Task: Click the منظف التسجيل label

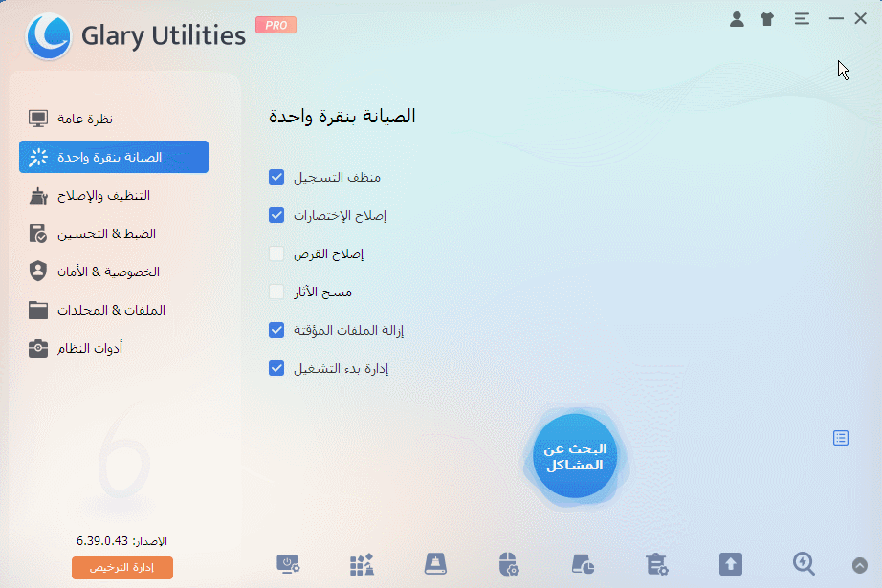Action: 337,178
